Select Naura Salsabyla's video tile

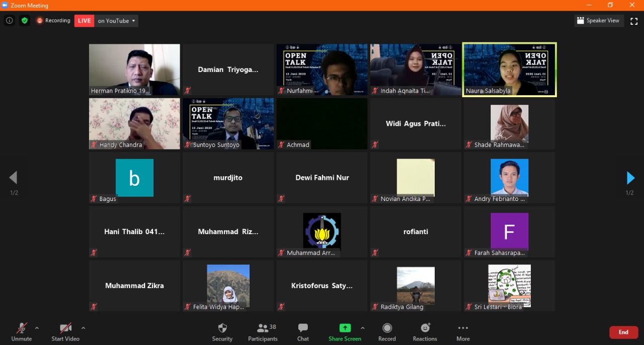coord(509,70)
